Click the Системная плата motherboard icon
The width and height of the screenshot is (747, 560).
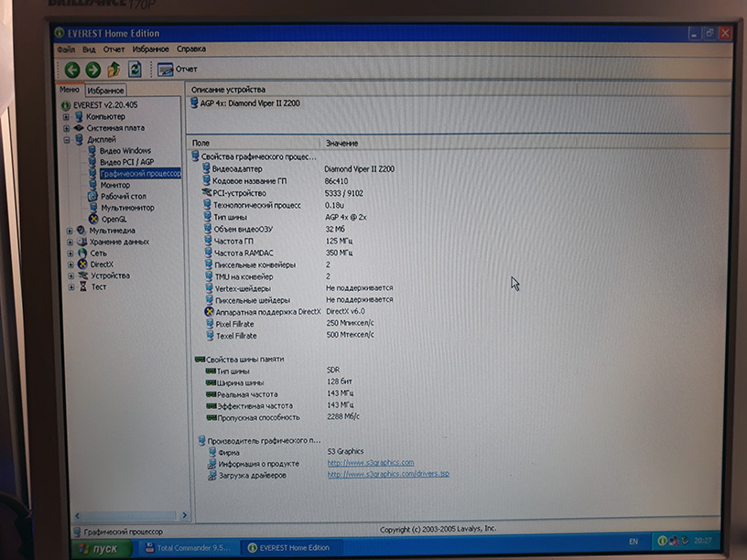[79, 127]
